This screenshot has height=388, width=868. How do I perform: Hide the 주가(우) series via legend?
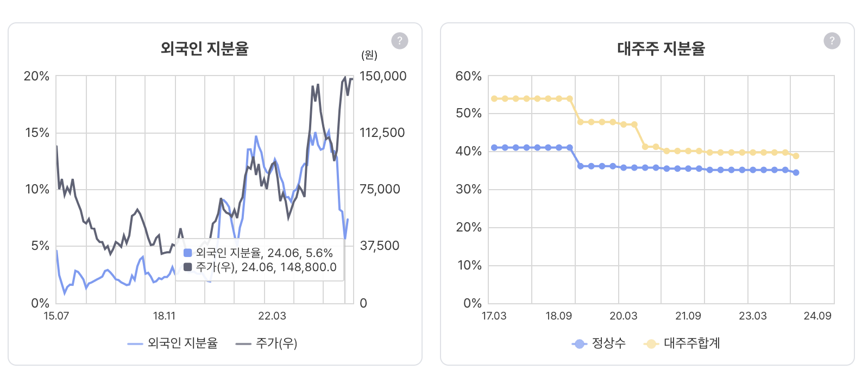click(x=266, y=343)
